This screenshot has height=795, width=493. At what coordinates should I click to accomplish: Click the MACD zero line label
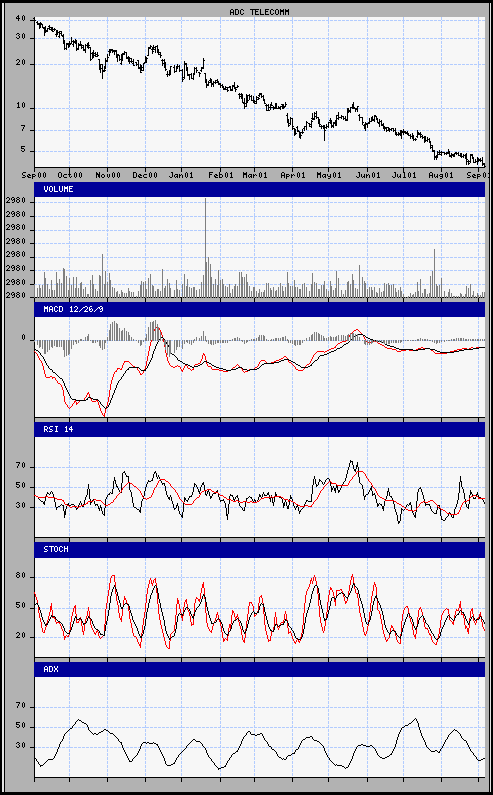[x=23, y=337]
